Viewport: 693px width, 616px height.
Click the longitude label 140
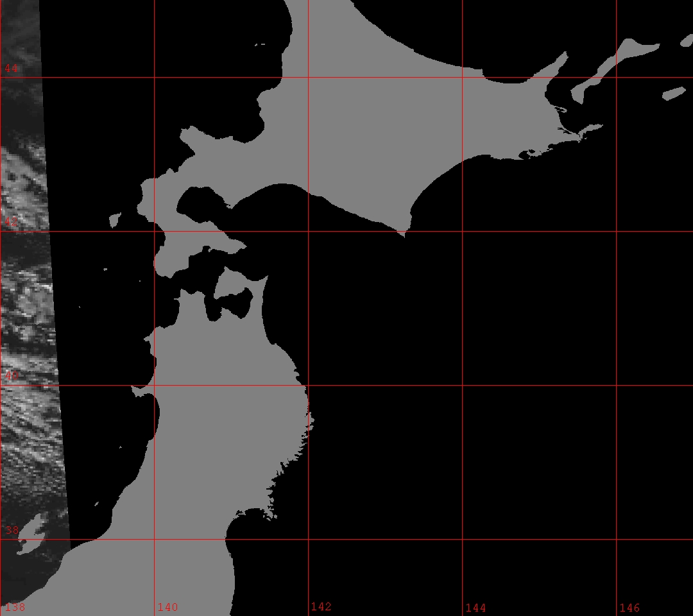pyautogui.click(x=167, y=607)
